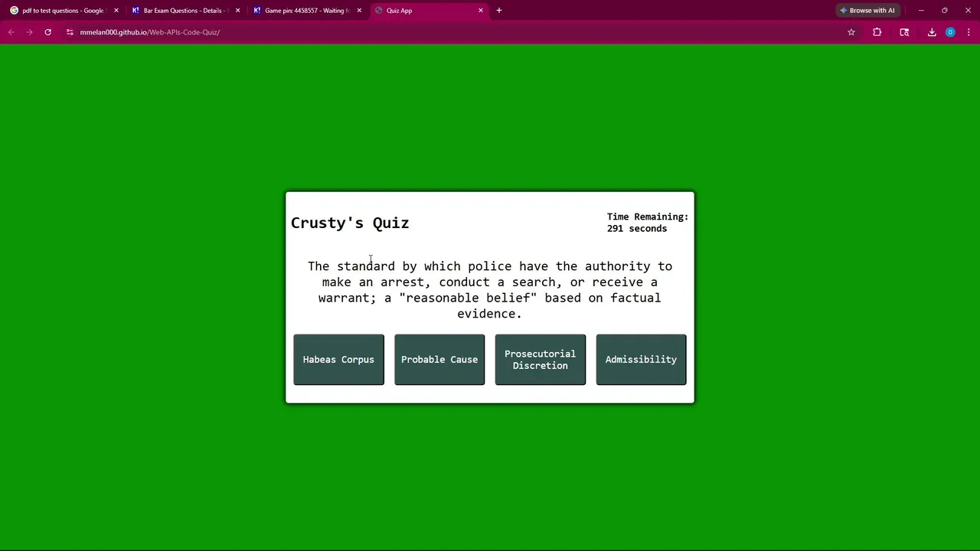Open the downloads icon
980x551 pixels.
(932, 32)
